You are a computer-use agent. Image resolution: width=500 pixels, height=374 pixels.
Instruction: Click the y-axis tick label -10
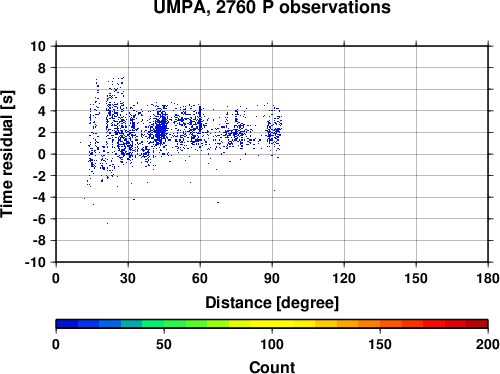point(35,262)
